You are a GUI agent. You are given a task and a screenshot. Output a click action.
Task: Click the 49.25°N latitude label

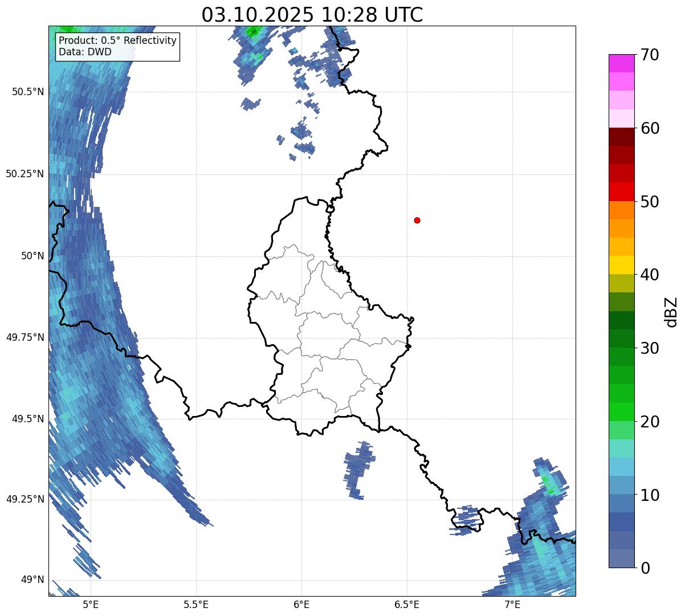pos(25,499)
